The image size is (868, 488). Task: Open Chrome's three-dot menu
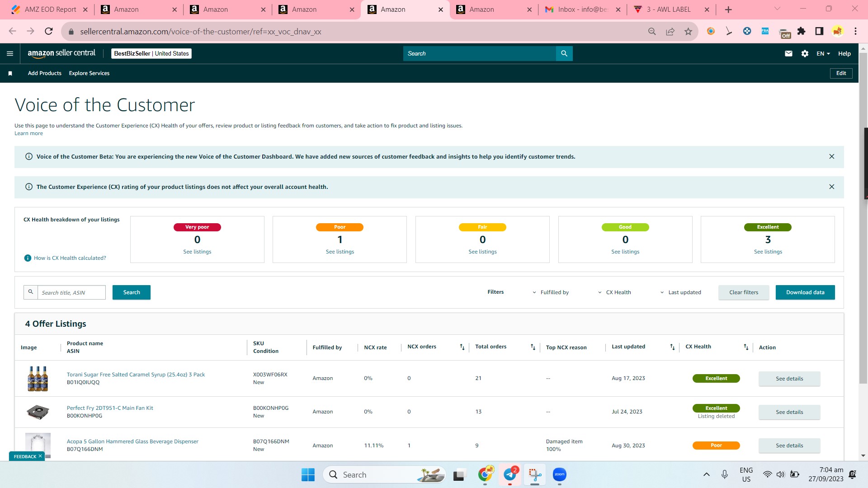click(x=855, y=31)
